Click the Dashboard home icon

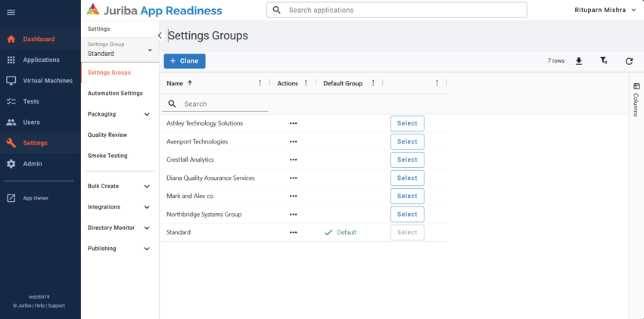click(11, 39)
